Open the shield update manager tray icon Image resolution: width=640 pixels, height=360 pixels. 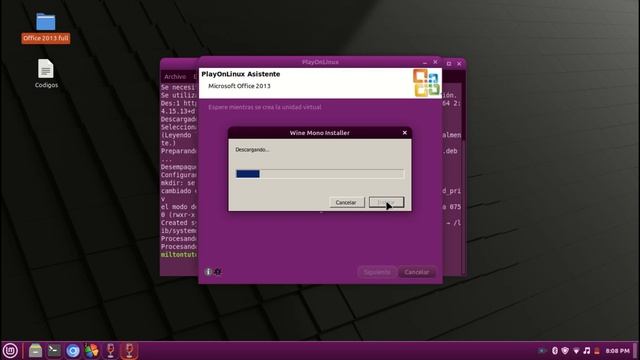[565, 351]
